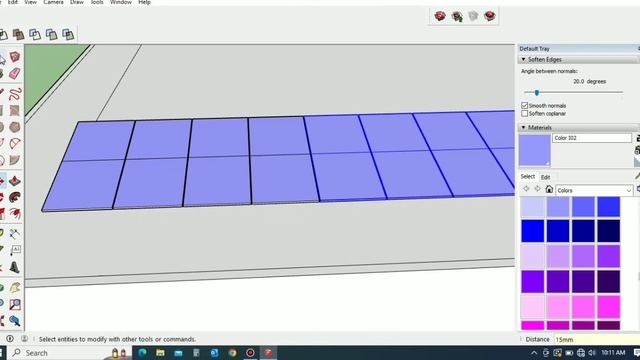Click the current material preview thumbnail
The width and height of the screenshot is (640, 360).
point(535,150)
